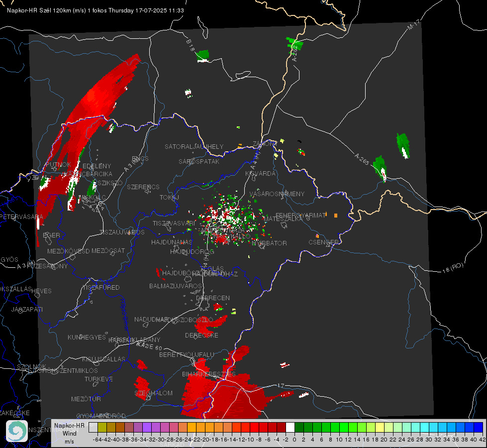Image resolution: width=487 pixels, height=448 pixels.
Task: Click the swirl weather logo icon
Action: point(17,431)
